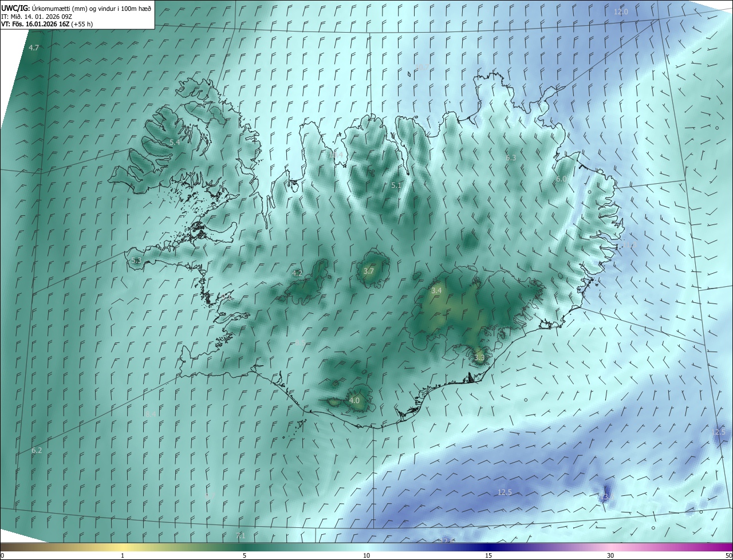This screenshot has width=733, height=560.
Task: Click the "0" tick on the color scale
Action: [x=2, y=555]
